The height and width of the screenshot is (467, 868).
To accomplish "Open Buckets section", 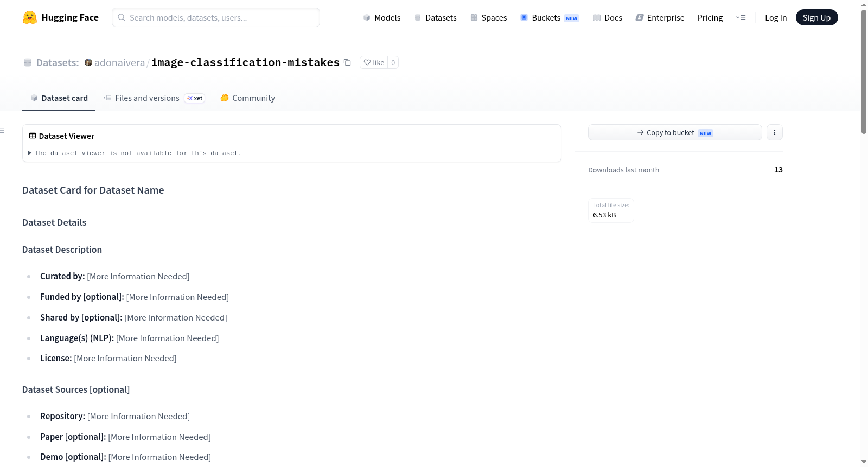I will (550, 17).
